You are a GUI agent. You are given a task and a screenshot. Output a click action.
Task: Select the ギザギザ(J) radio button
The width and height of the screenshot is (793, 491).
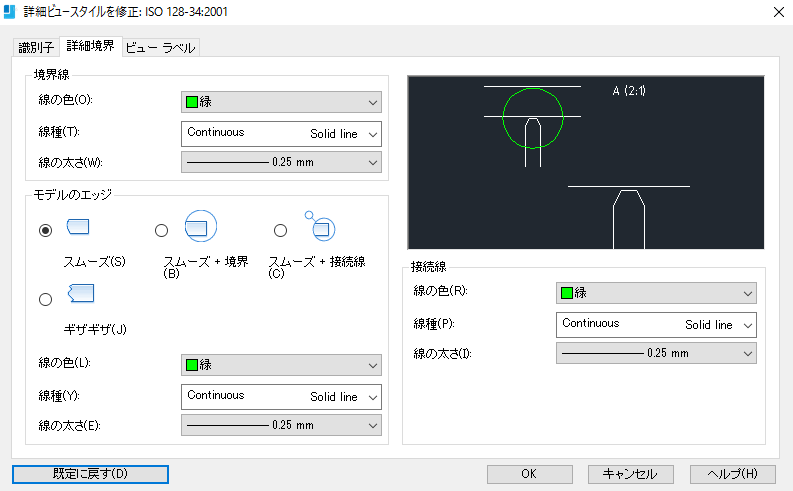coord(45,299)
